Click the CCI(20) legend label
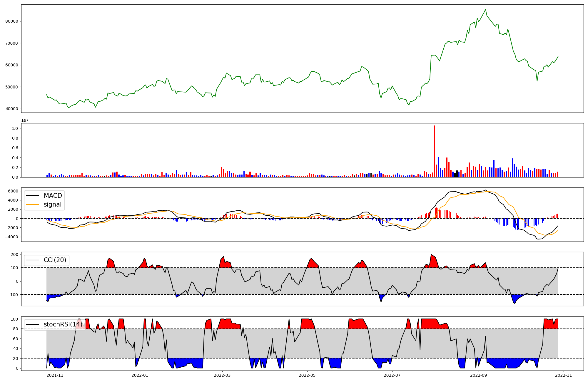Image resolution: width=588 pixels, height=382 pixels. (55, 260)
